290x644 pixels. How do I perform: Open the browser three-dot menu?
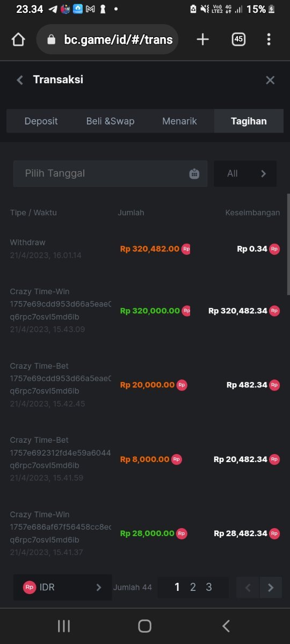pyautogui.click(x=269, y=39)
